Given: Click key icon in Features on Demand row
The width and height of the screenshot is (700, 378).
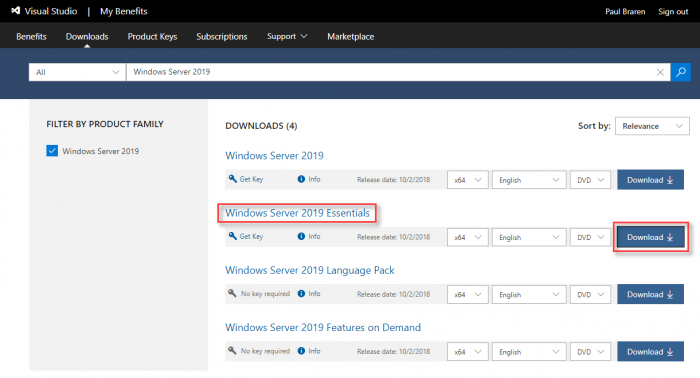Looking at the screenshot, I should (232, 351).
